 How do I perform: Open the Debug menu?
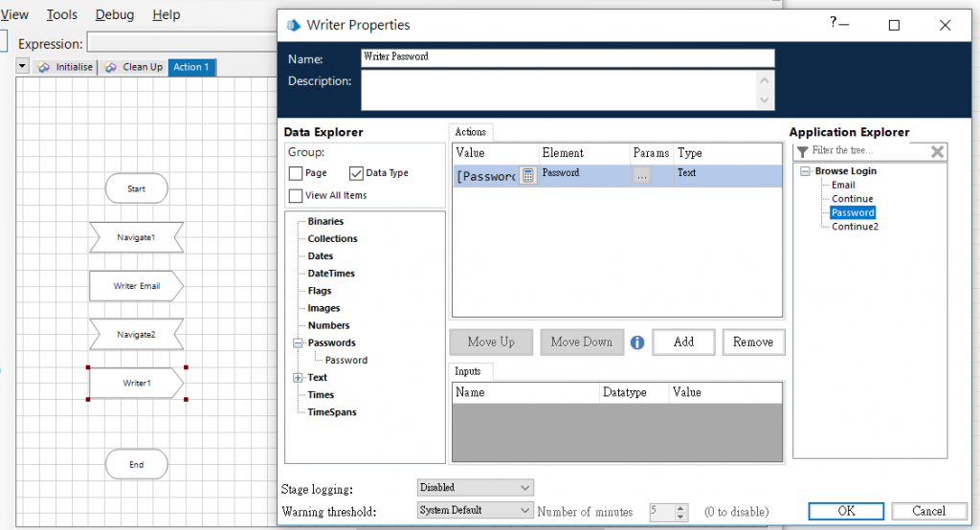coord(115,14)
